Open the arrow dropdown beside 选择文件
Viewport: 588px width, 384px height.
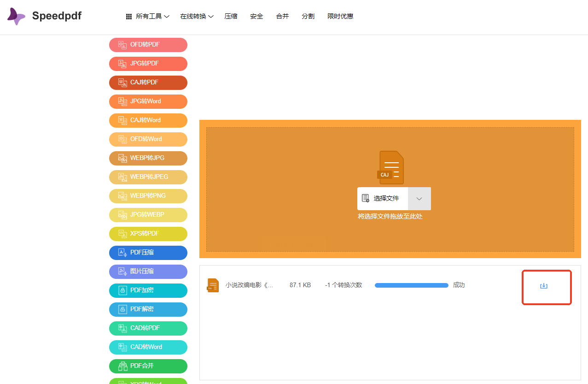(419, 199)
